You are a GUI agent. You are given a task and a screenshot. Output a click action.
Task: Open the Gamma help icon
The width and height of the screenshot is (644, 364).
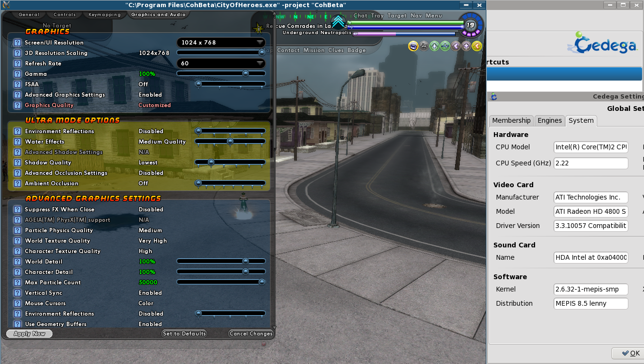coord(18,74)
